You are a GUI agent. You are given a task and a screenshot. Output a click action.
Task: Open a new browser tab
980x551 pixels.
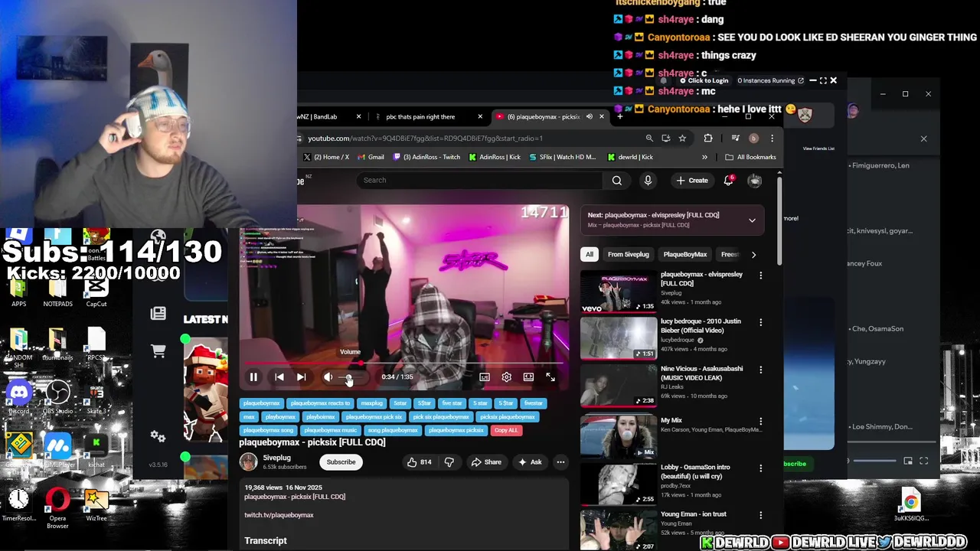[619, 117]
